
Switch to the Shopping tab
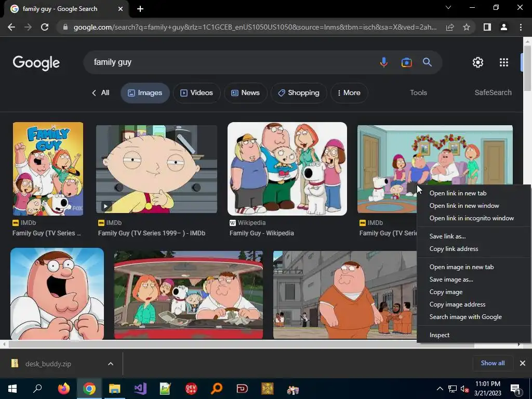tap(299, 93)
